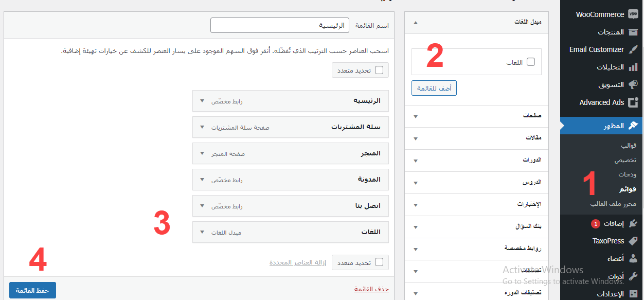The image size is (644, 300).
Task: Expand the بنك السؤال panel
Action: point(477,227)
